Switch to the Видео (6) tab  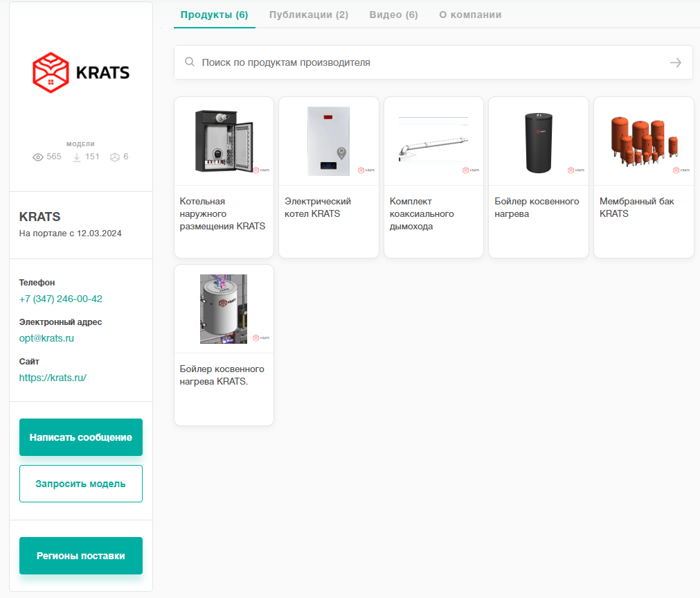[x=394, y=15]
